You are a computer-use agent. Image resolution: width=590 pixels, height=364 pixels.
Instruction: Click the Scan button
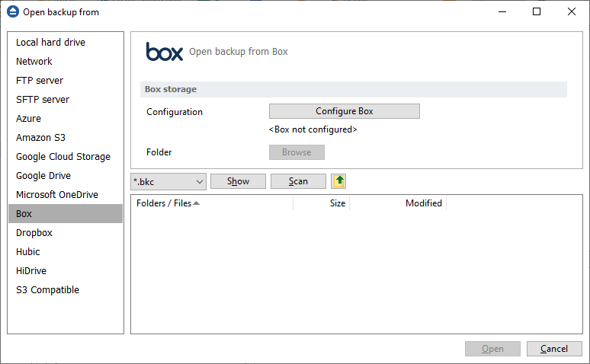[298, 181]
